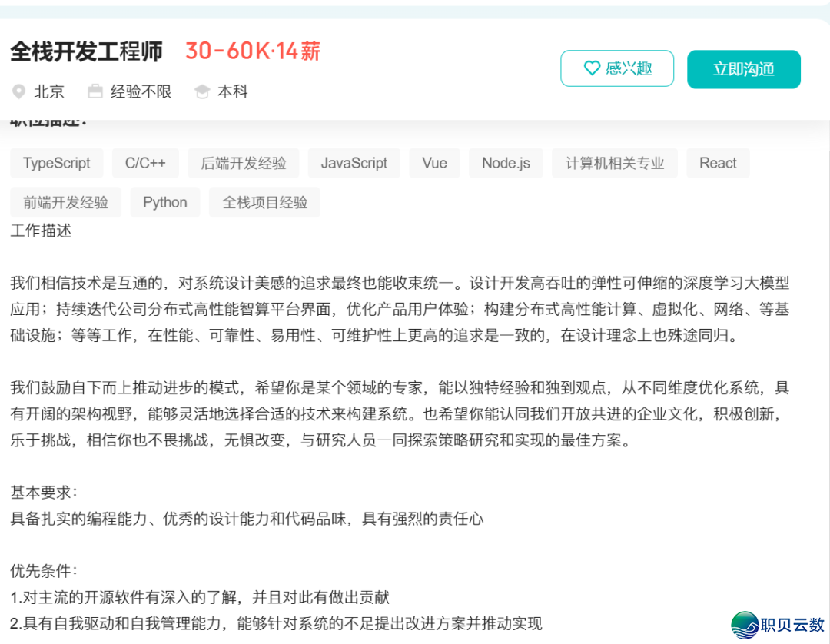Screen dimensions: 830x644
Task: Choose the Node.js skill tag
Action: coord(506,163)
